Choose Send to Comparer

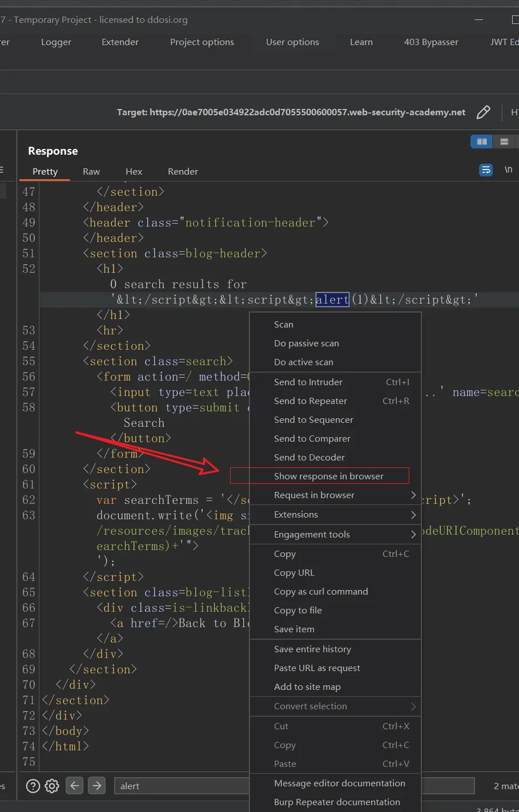click(x=336, y=438)
